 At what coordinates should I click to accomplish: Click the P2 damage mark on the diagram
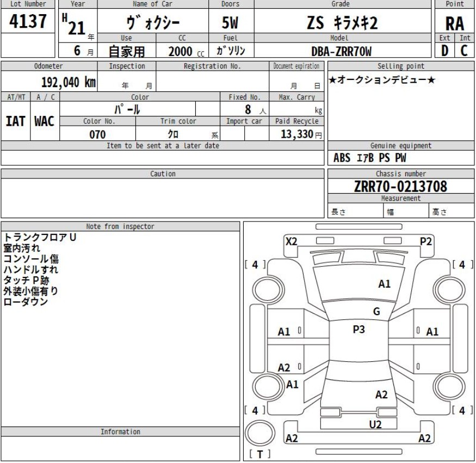tap(426, 242)
